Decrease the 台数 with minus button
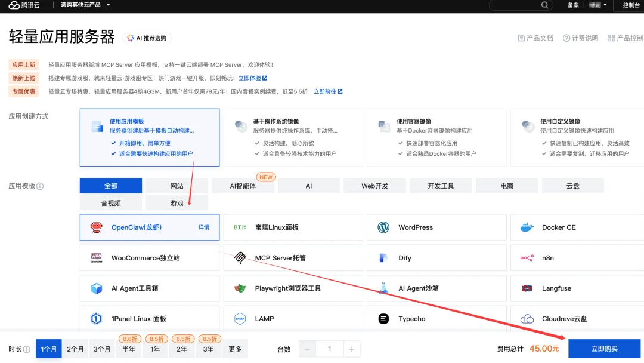 307,349
